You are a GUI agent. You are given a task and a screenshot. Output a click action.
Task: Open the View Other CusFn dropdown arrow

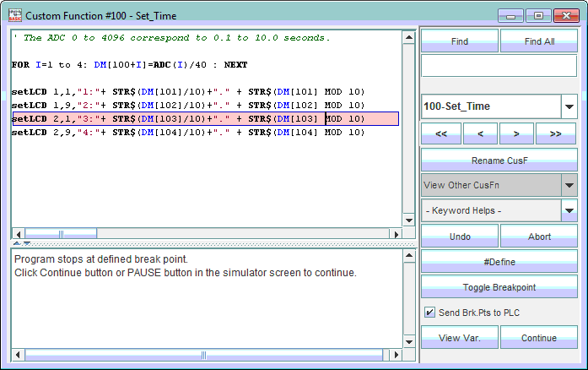pos(569,185)
